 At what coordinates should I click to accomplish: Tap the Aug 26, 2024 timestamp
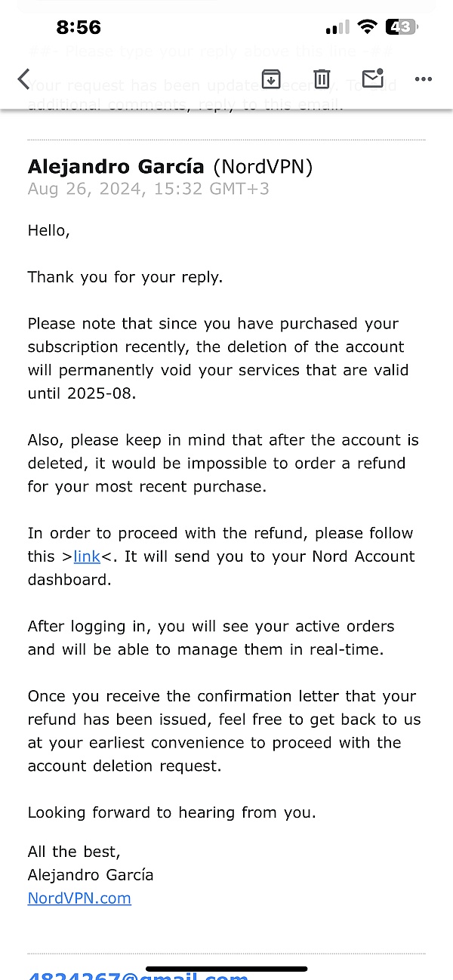pyautogui.click(x=149, y=189)
